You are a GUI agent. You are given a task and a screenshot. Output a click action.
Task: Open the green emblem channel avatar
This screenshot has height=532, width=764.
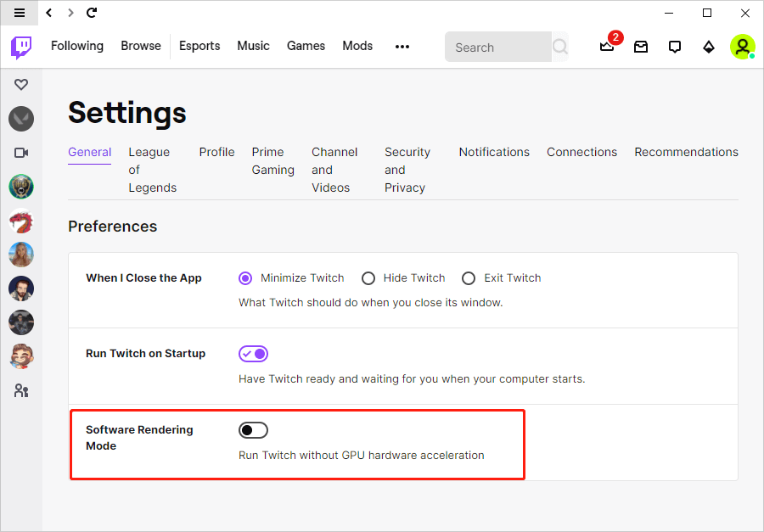click(x=21, y=187)
